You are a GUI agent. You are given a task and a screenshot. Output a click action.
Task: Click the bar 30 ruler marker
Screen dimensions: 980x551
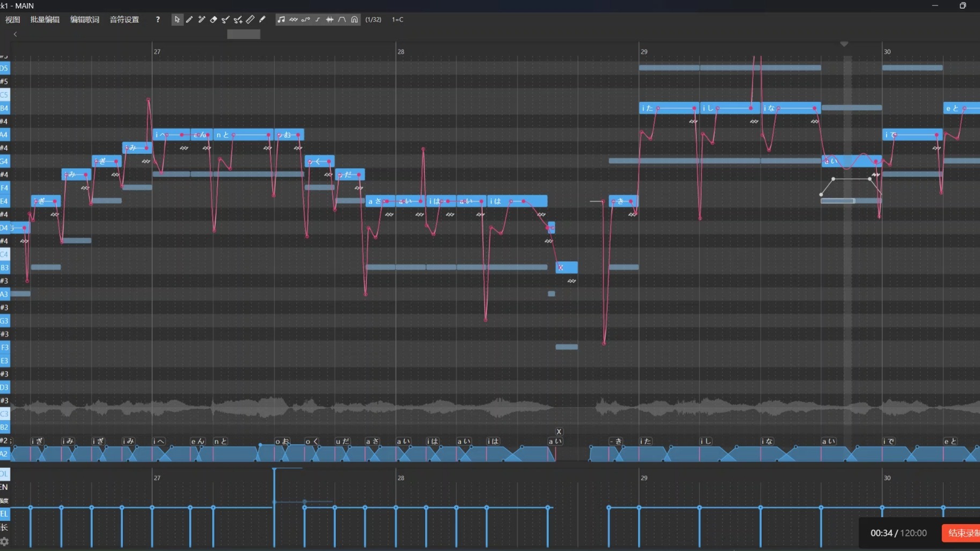click(887, 52)
